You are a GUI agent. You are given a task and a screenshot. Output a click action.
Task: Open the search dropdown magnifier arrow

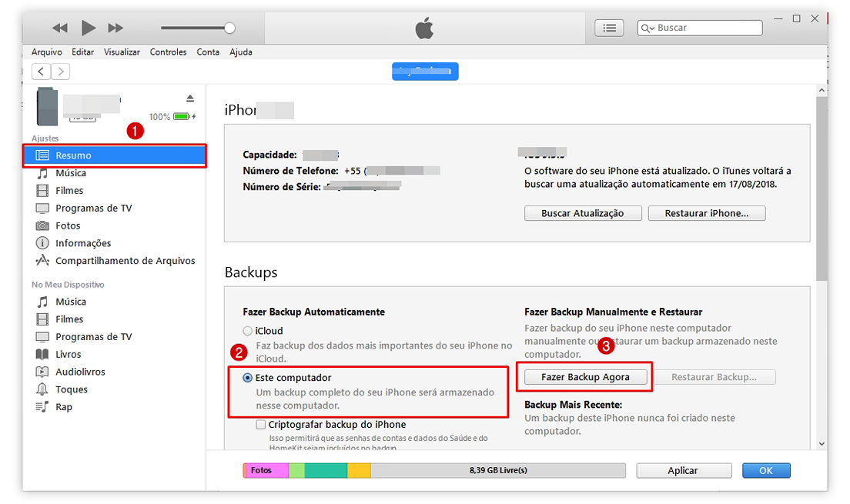(648, 28)
